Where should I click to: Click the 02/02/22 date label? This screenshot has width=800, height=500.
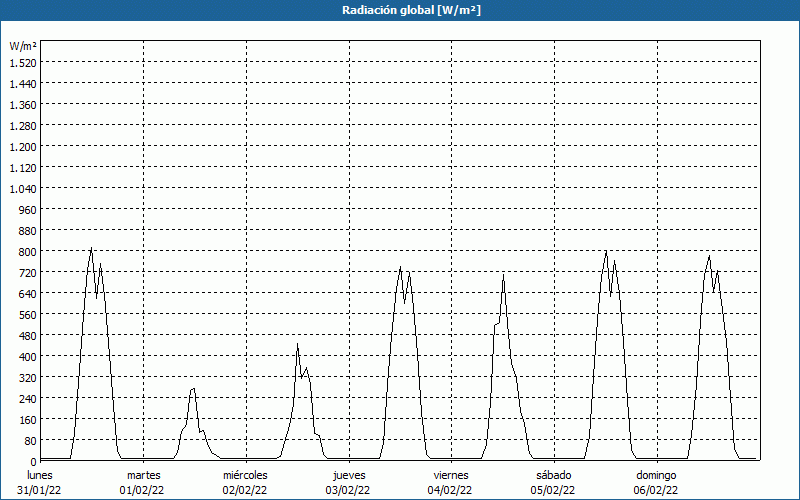[245, 490]
